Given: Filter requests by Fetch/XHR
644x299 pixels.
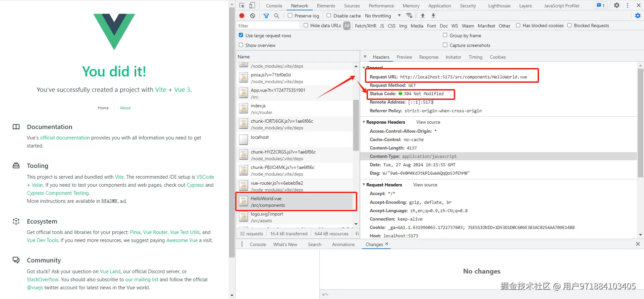Looking at the screenshot, I should tap(366, 26).
